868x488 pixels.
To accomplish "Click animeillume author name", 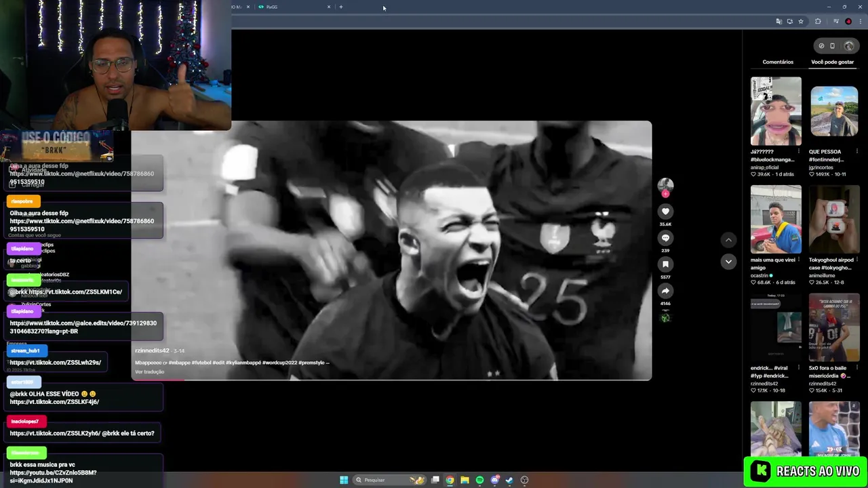I will pyautogui.click(x=822, y=275).
